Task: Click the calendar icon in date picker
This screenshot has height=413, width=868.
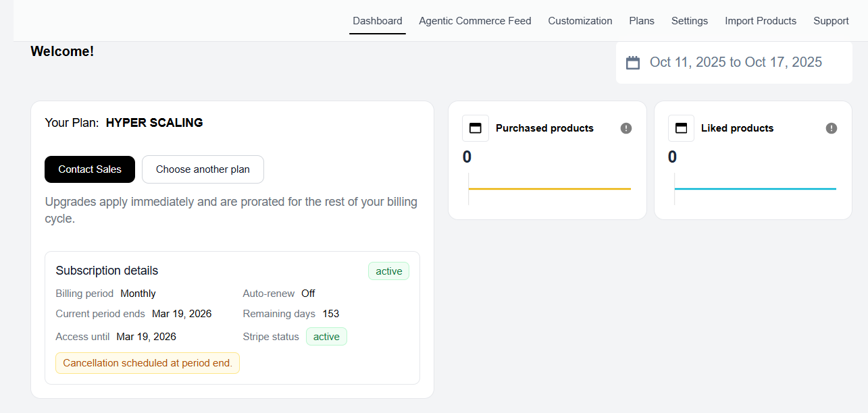Action: (633, 63)
